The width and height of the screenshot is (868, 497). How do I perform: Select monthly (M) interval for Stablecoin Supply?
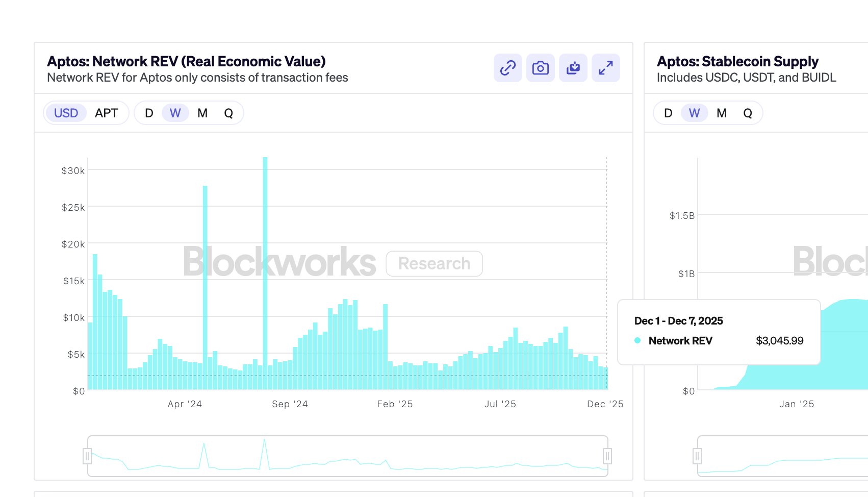[x=722, y=113]
